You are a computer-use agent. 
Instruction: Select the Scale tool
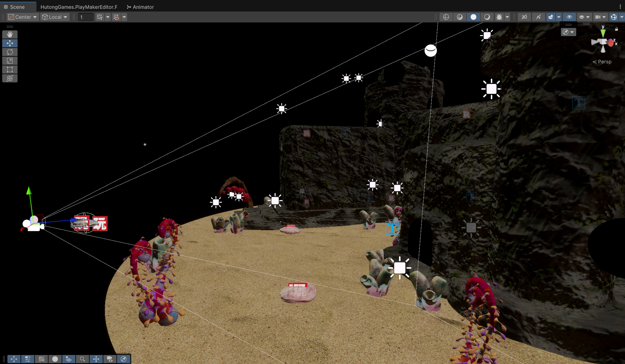tap(10, 61)
